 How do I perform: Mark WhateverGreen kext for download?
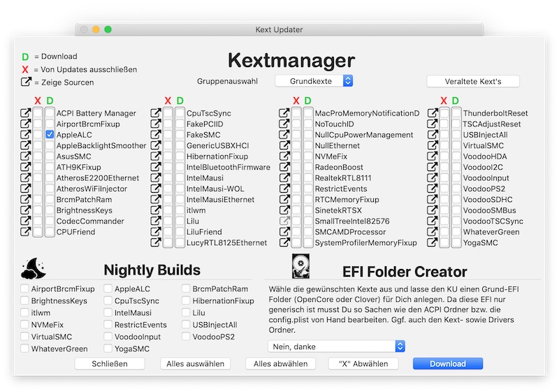(x=456, y=232)
